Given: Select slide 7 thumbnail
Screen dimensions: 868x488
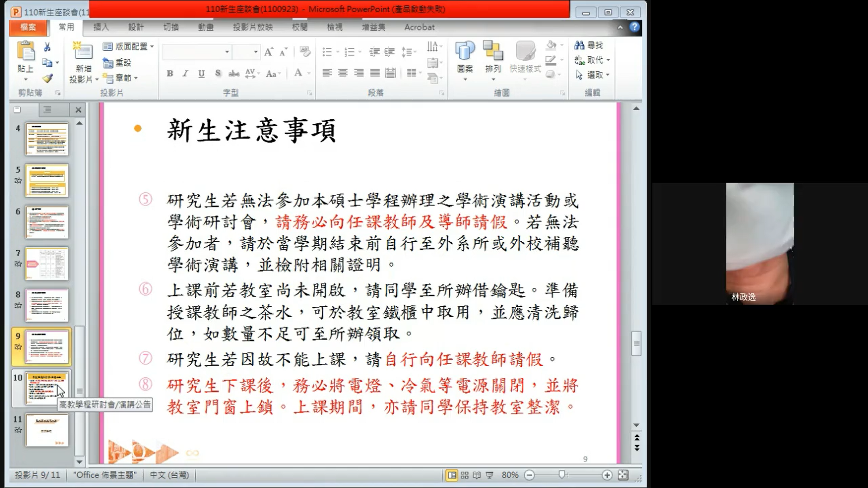Looking at the screenshot, I should tap(47, 263).
